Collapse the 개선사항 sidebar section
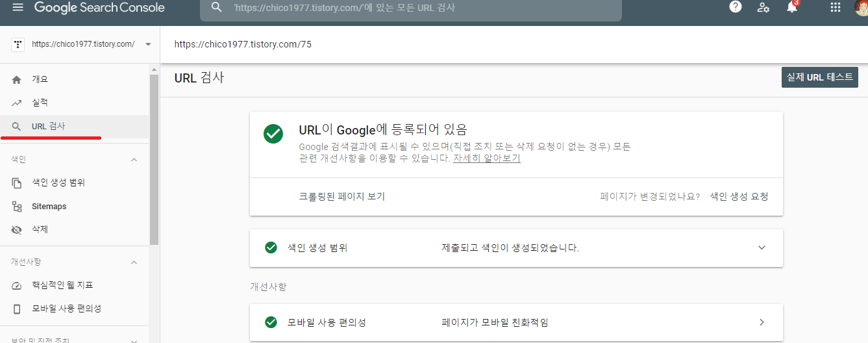Image resolution: width=868 pixels, height=343 pixels. (134, 262)
